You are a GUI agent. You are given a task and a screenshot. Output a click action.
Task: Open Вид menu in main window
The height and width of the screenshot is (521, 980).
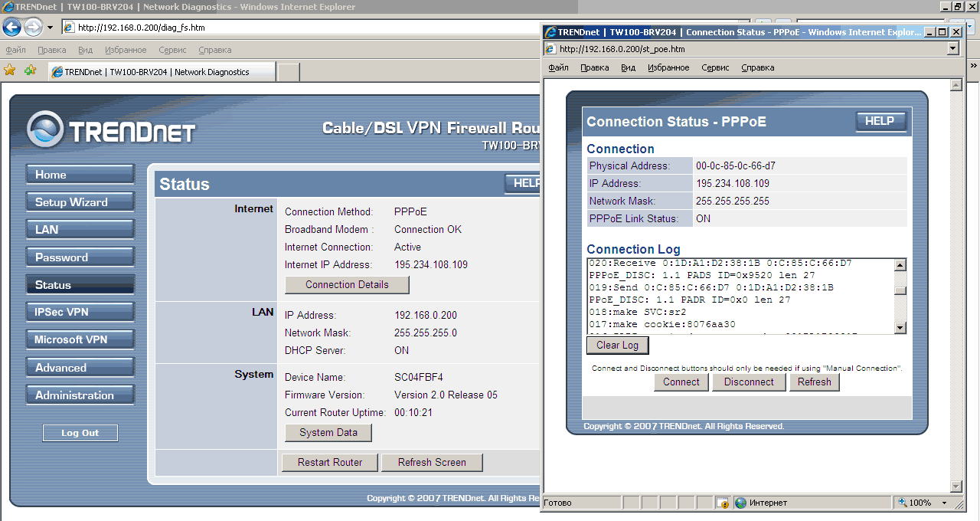(85, 50)
